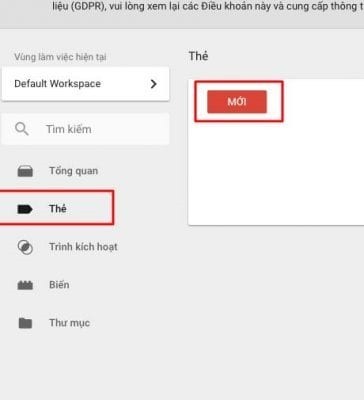Focus the Tìm kiếm search field
Screen dimensions: 364x400
pos(85,129)
